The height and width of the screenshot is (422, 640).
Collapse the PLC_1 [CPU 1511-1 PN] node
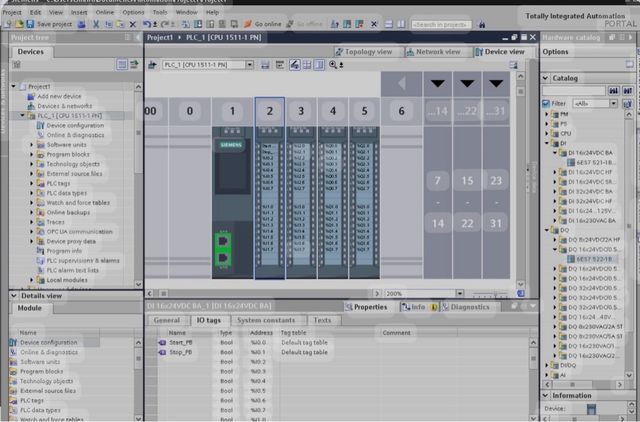click(x=22, y=116)
